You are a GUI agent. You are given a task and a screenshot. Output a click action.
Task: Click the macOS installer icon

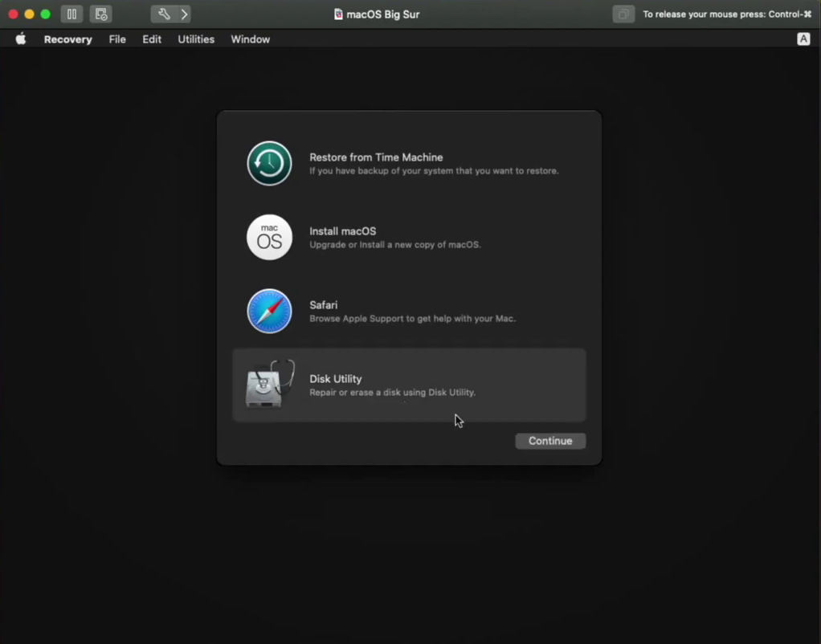[x=269, y=237]
